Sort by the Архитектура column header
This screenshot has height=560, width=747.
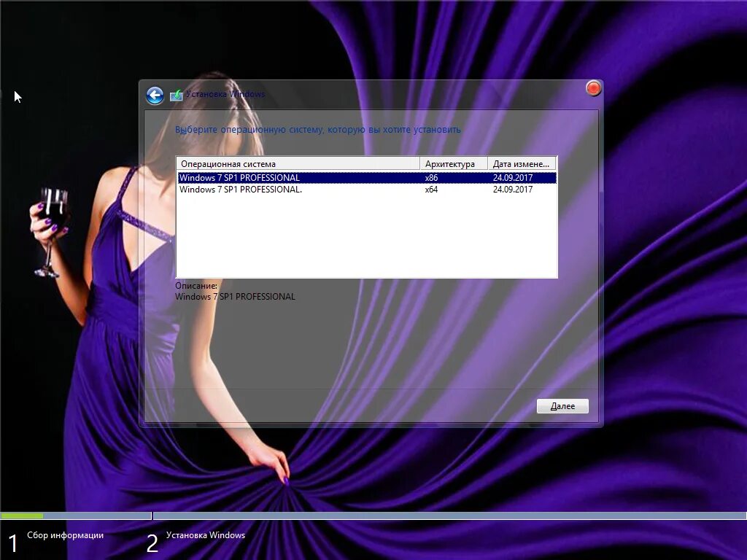click(x=454, y=164)
